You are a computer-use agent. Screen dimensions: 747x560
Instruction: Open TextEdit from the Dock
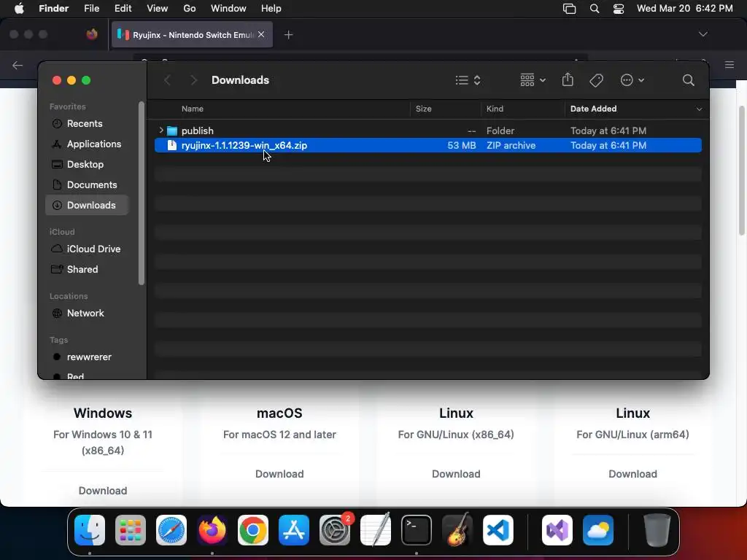376,530
